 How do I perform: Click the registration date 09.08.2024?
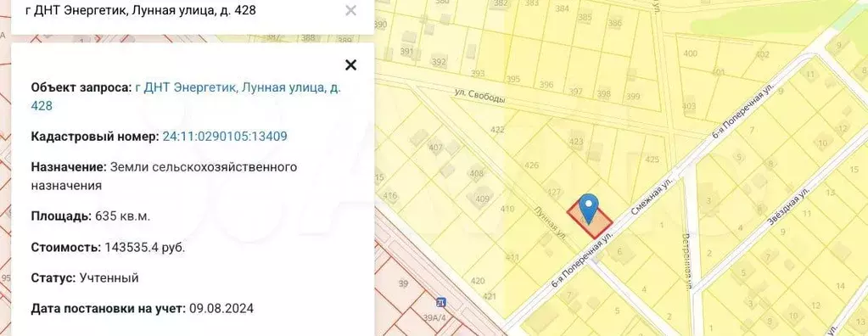(x=221, y=308)
